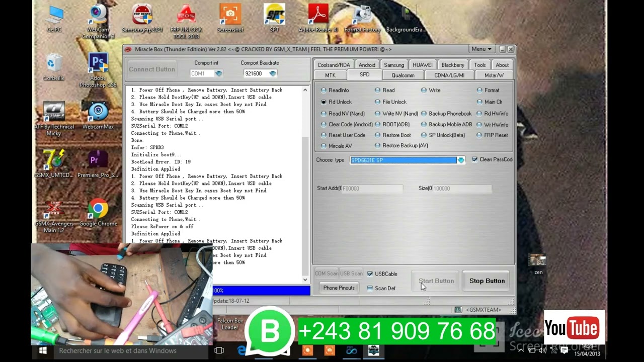Expand the Comport inf COM1 dropdown

218,73
